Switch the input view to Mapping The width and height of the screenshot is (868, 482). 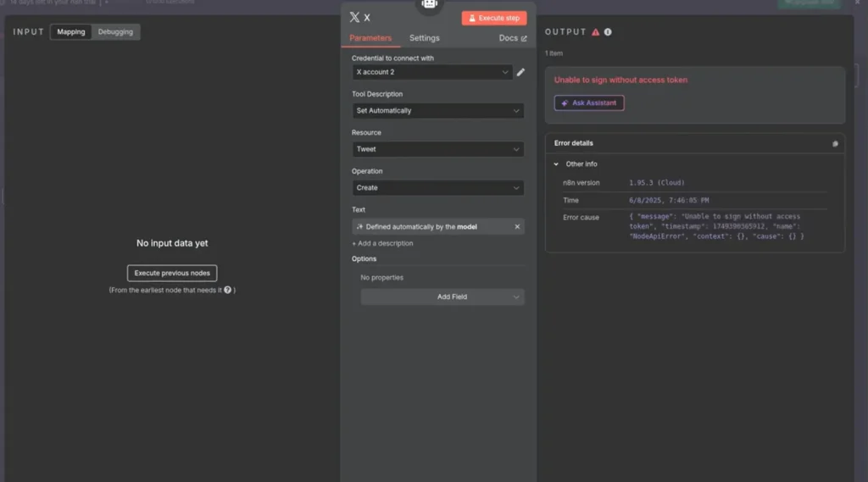(71, 32)
